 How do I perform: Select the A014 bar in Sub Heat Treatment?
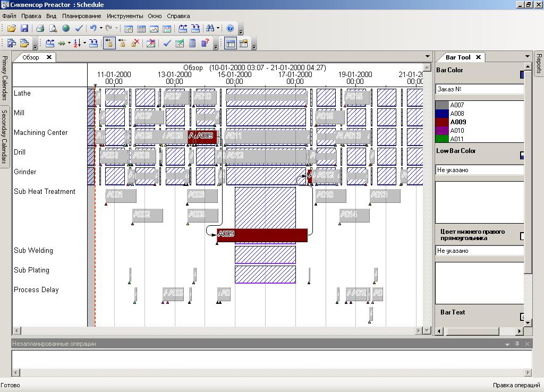[x=354, y=215]
